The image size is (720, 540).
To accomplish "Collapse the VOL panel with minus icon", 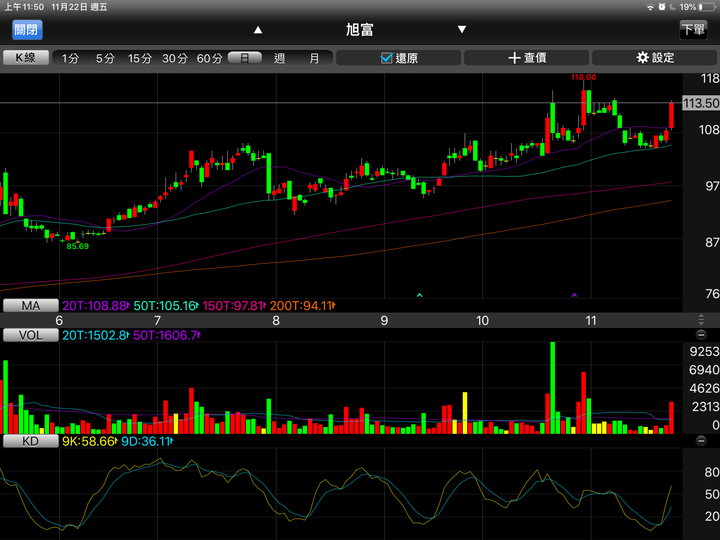I will (701, 335).
